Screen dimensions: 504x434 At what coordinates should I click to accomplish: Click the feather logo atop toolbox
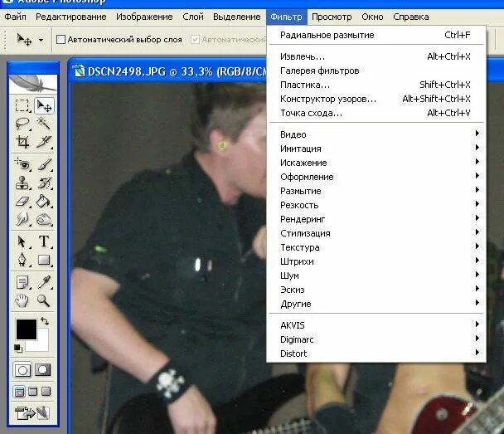33,84
